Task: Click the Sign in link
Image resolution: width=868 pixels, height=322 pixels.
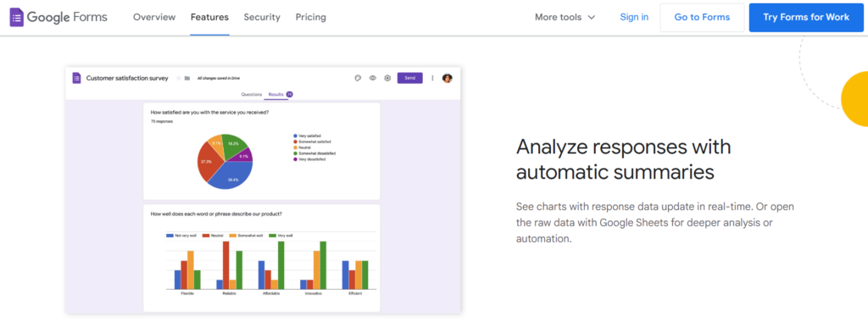Action: coord(634,17)
